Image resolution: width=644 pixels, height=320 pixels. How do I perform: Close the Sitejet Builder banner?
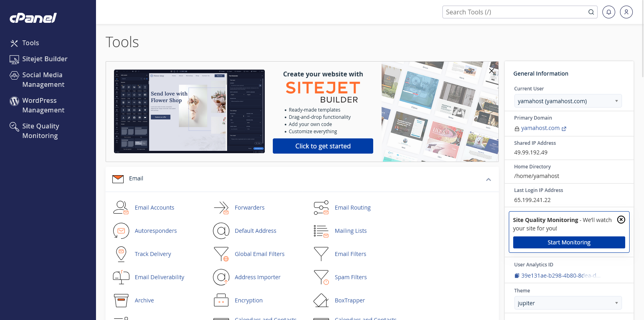tap(492, 71)
